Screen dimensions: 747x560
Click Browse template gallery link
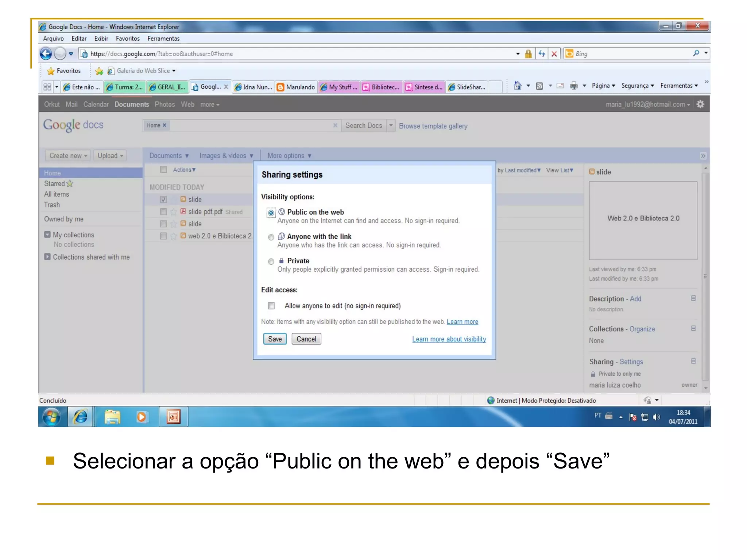pos(433,126)
